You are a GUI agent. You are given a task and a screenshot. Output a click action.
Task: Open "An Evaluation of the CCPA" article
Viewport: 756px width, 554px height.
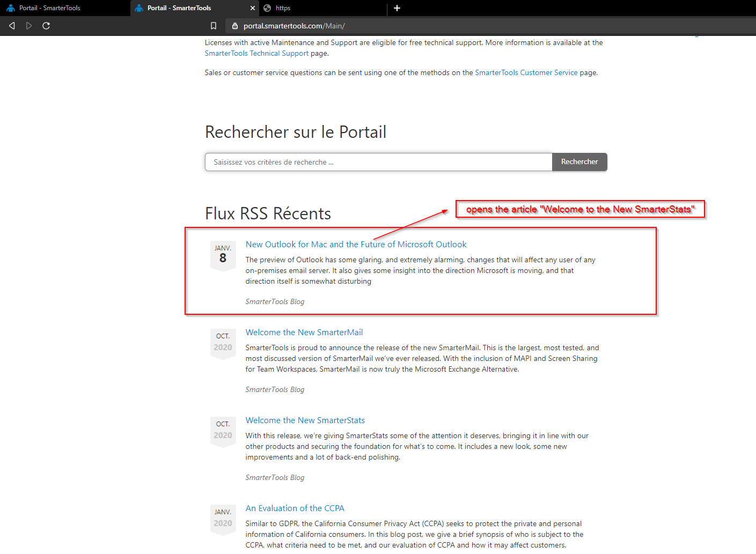tap(295, 508)
